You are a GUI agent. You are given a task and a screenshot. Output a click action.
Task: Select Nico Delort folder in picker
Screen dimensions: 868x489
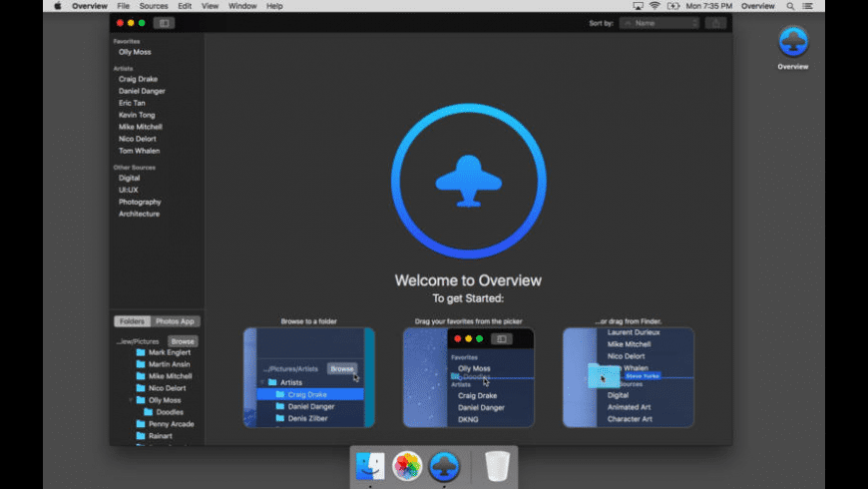tap(161, 388)
